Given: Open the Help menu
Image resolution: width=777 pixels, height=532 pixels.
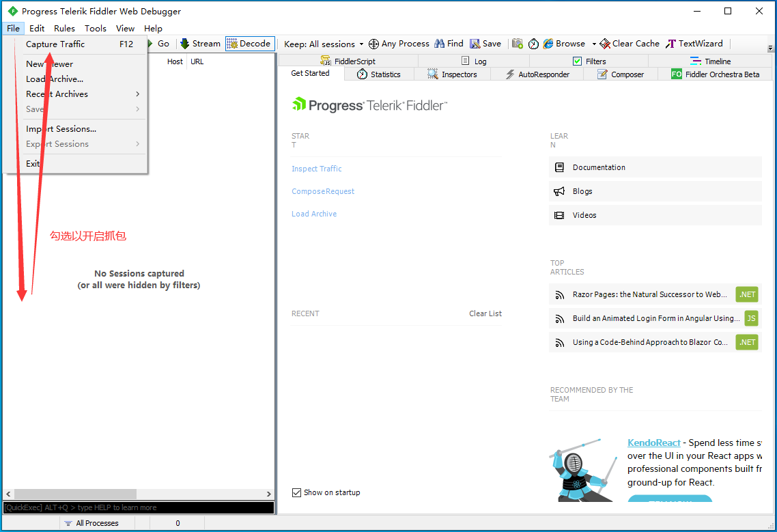Looking at the screenshot, I should pyautogui.click(x=153, y=28).
